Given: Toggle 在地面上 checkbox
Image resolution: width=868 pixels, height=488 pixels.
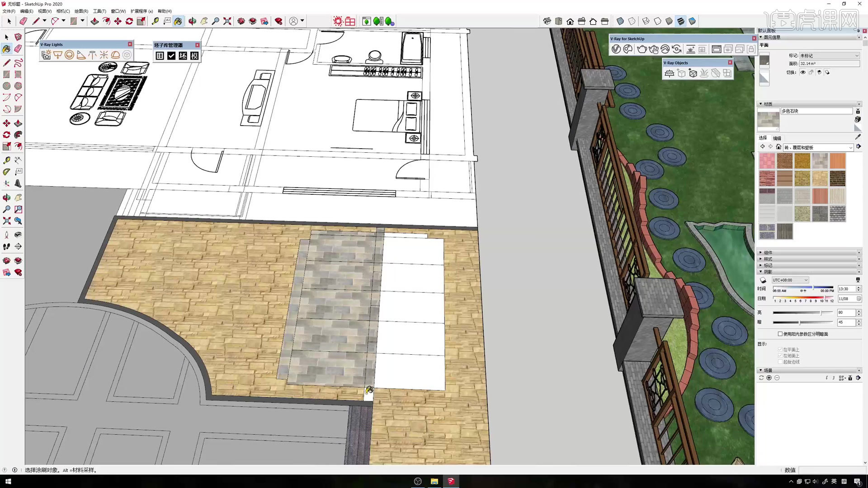Looking at the screenshot, I should click(x=780, y=356).
